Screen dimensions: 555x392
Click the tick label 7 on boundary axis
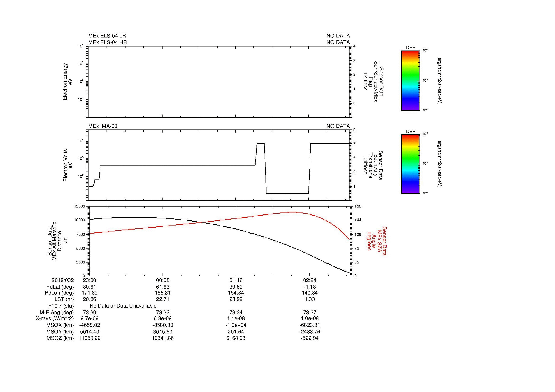coord(354,144)
